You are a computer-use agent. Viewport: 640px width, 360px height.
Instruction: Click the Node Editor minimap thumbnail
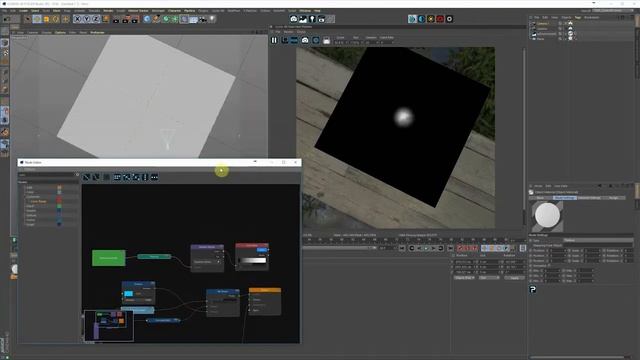(109, 325)
